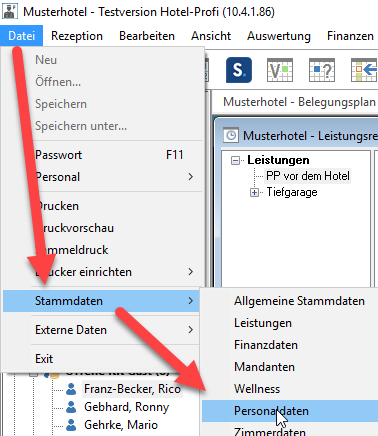Click the person icon beside Gebhard, Ronny
Screen dimensions: 378x436
pos(71,407)
